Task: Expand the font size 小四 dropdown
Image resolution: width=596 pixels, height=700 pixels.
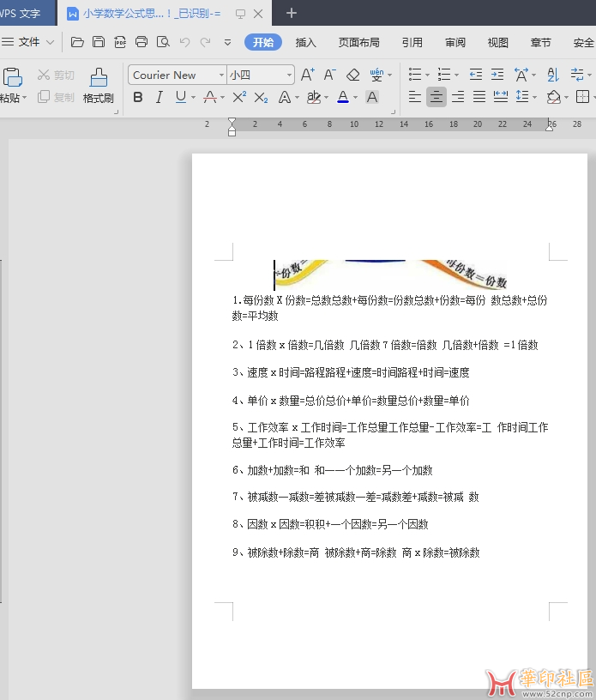Action: 289,75
